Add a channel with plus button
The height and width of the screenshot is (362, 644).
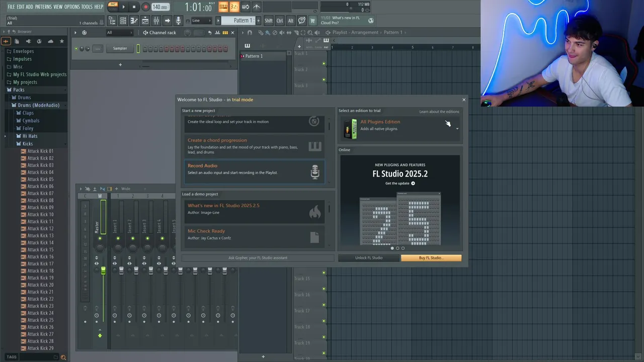tap(120, 64)
